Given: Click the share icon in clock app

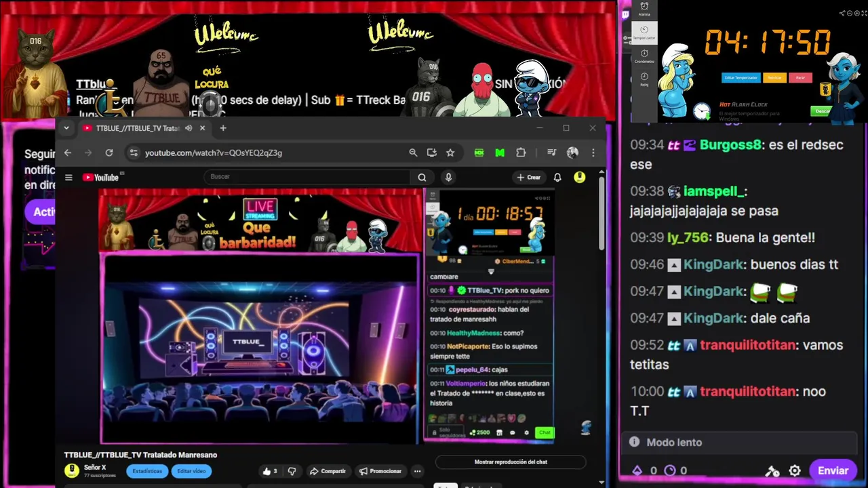Looking at the screenshot, I should coord(843,13).
